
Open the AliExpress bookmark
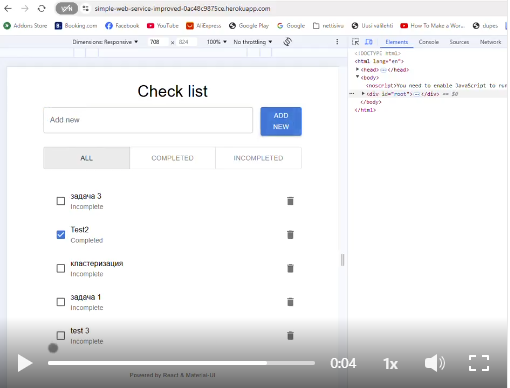click(203, 26)
